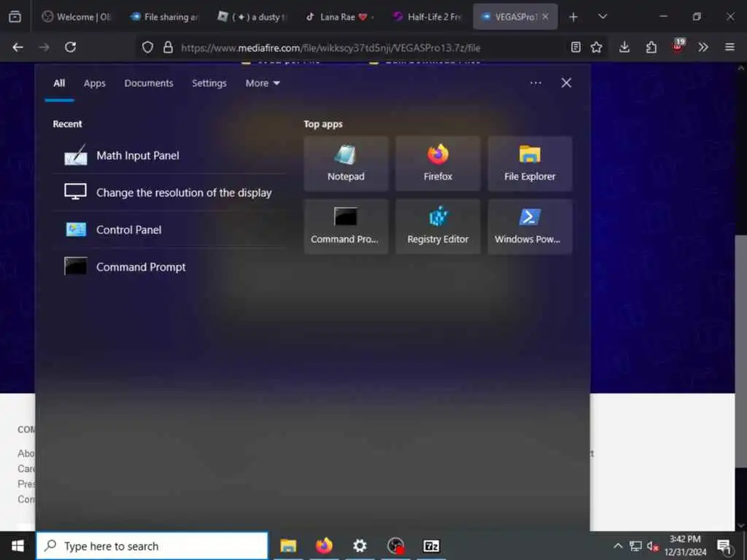
Task: Go back in Firefox
Action: point(18,47)
